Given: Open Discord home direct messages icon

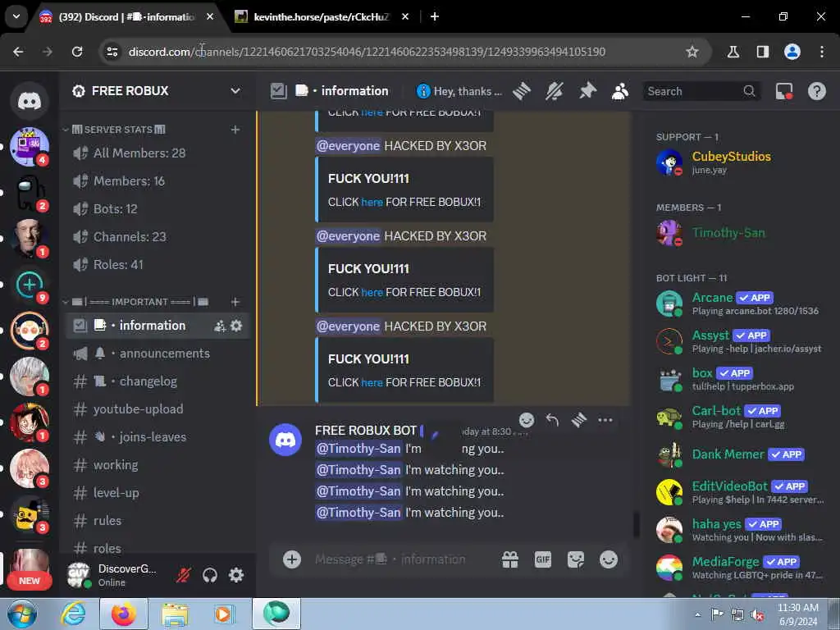Looking at the screenshot, I should 30,100.
